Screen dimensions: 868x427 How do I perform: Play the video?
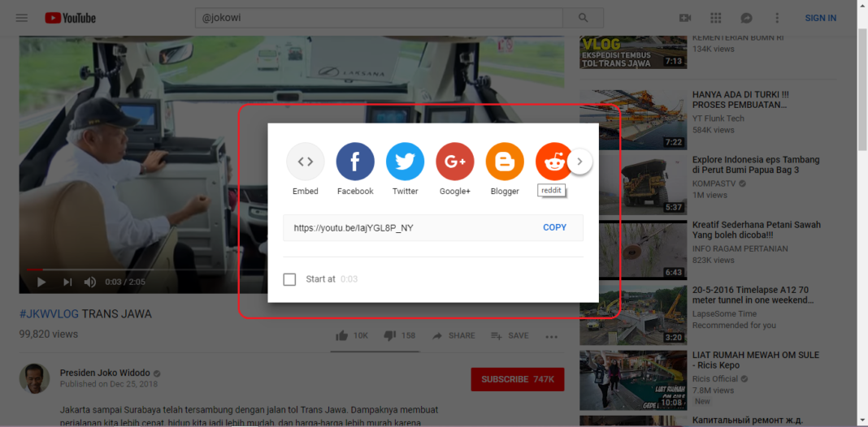(x=41, y=282)
